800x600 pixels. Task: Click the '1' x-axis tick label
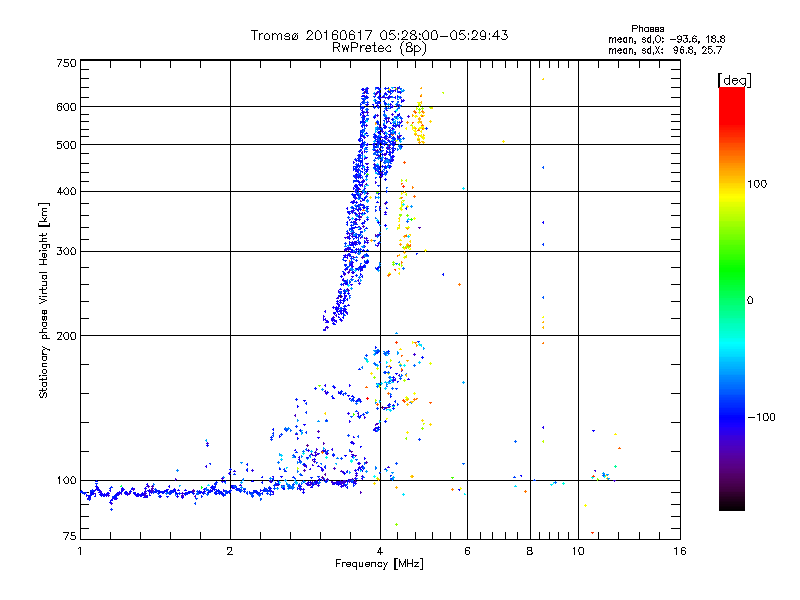80,551
